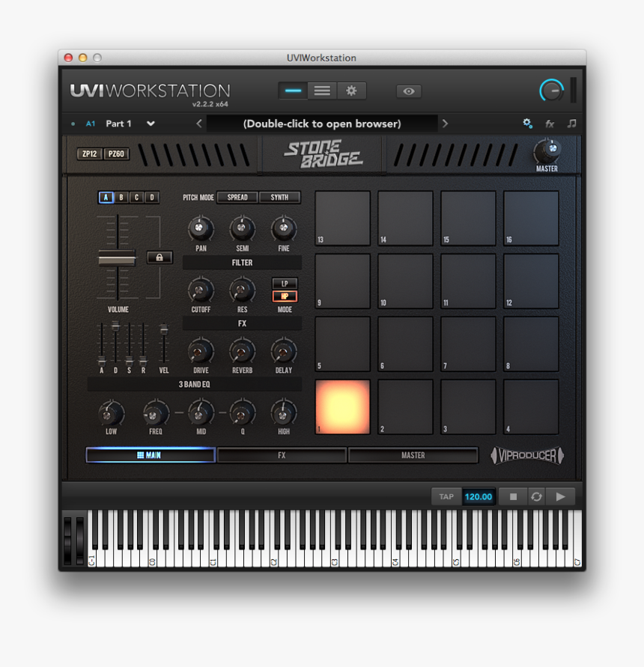The image size is (644, 667).
Task: Click the VOLUME fader
Action: coord(118,258)
